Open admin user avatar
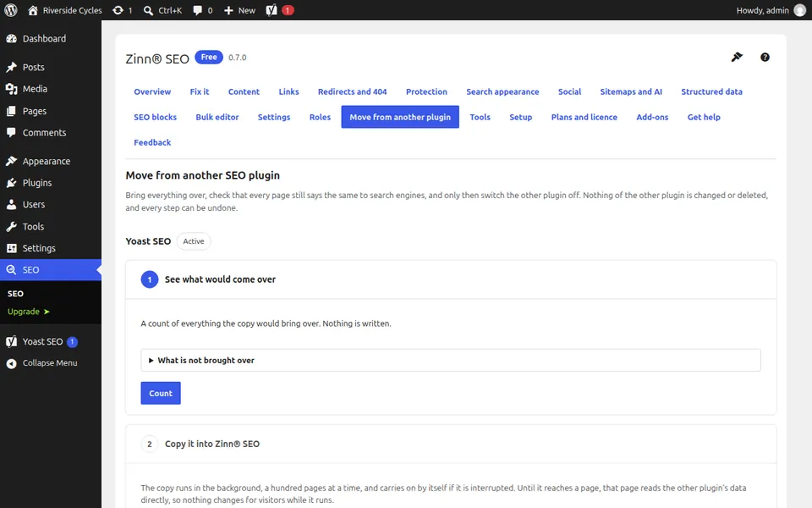The width and height of the screenshot is (812, 508). click(x=800, y=10)
